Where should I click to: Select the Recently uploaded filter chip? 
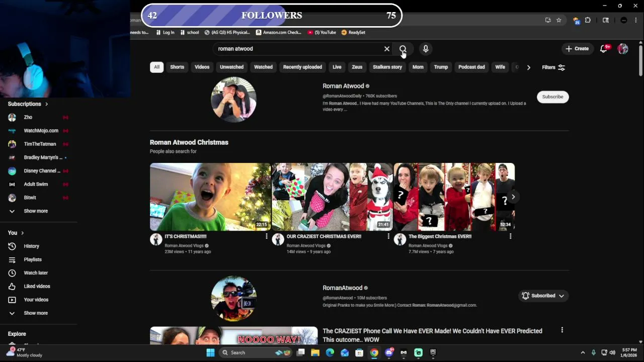click(x=302, y=67)
